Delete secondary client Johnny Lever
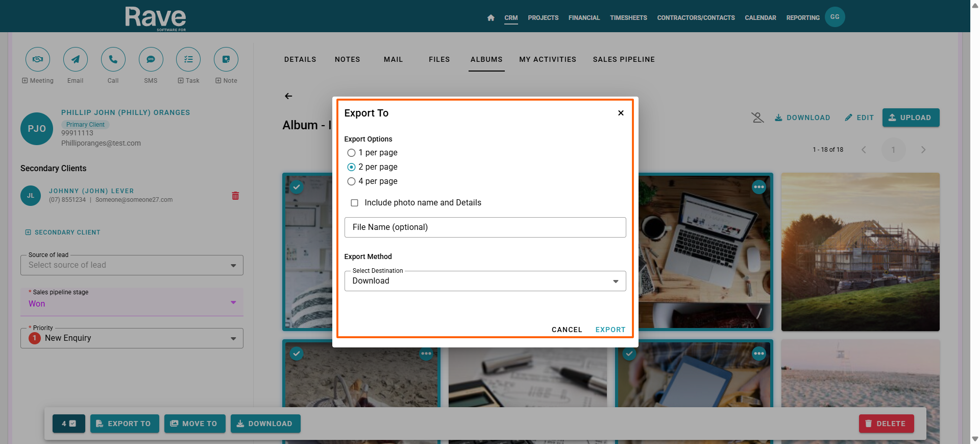Image resolution: width=980 pixels, height=444 pixels. pyautogui.click(x=235, y=196)
